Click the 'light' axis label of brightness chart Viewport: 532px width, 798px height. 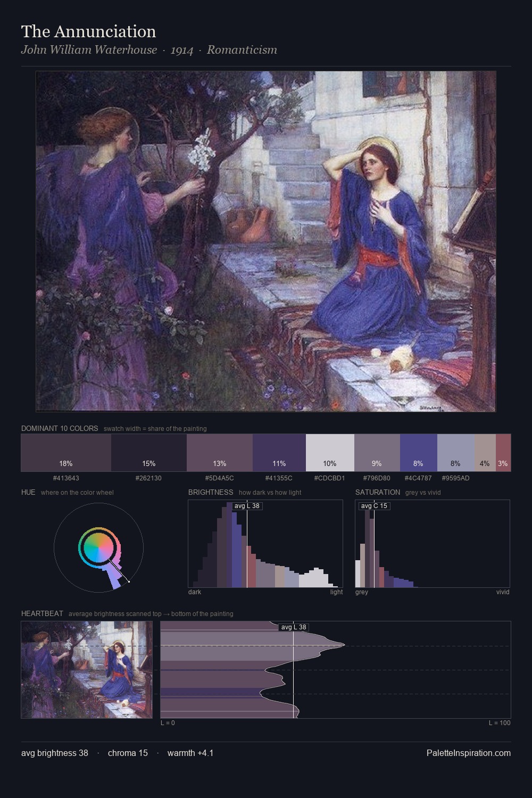pos(337,592)
